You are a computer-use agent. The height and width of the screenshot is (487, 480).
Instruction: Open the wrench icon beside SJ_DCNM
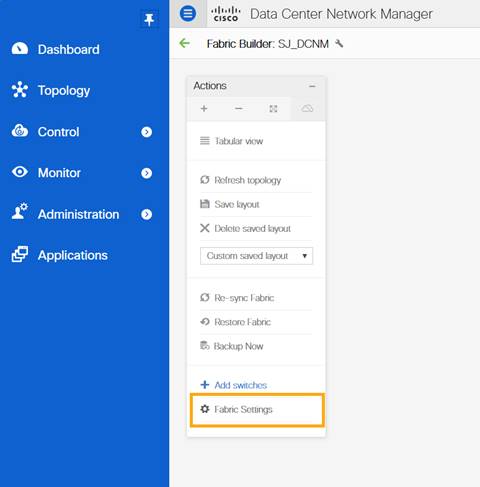point(339,43)
